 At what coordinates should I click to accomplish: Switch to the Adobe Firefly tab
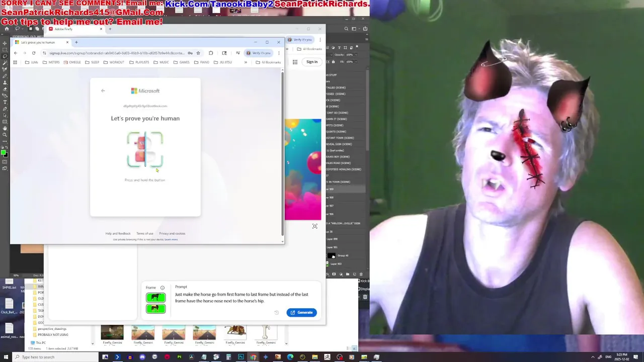tap(75, 29)
